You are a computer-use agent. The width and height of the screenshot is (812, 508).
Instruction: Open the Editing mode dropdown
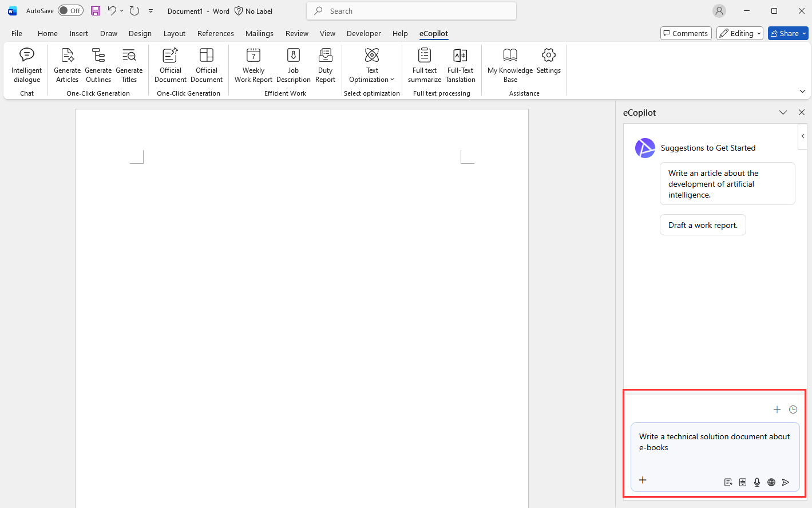pyautogui.click(x=739, y=33)
